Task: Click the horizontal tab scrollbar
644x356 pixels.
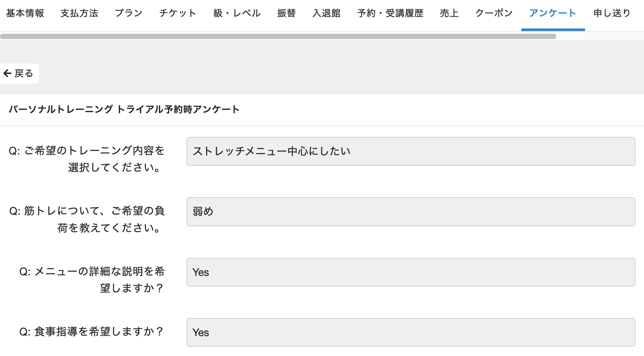Action: pyautogui.click(x=278, y=36)
